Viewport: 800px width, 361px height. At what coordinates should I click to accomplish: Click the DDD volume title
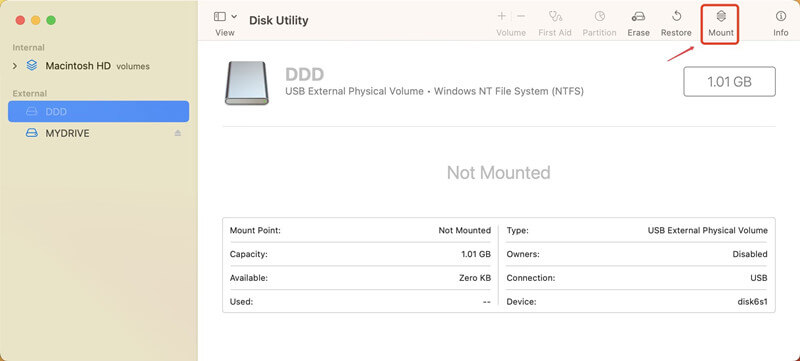(x=305, y=74)
